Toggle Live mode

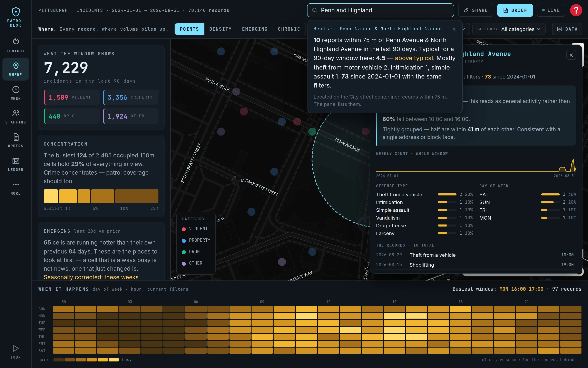click(551, 10)
